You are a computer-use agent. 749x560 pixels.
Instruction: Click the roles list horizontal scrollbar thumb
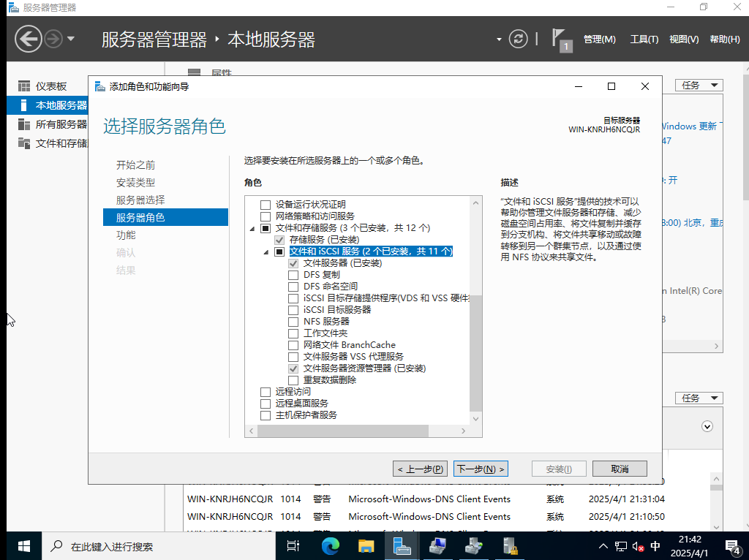[x=343, y=431]
